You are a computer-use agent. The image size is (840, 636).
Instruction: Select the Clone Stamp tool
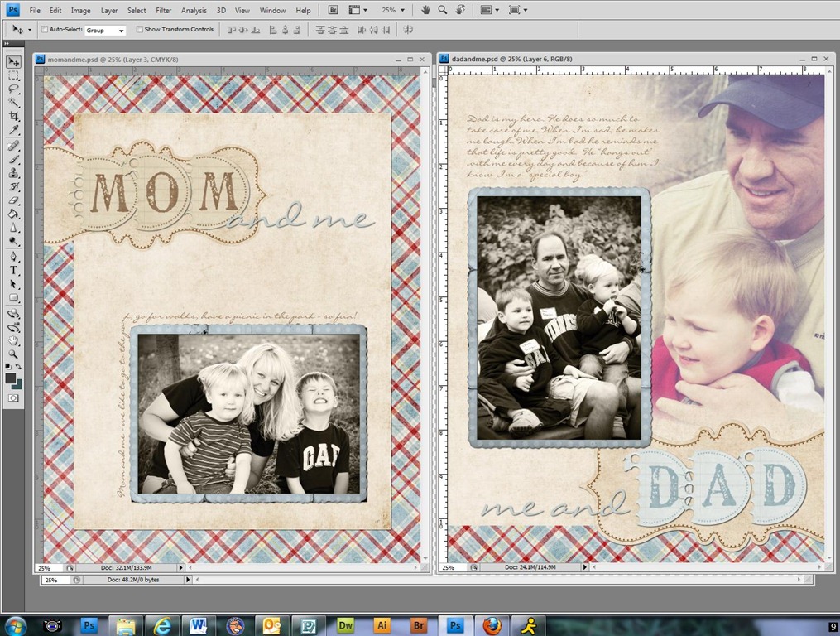tap(14, 173)
